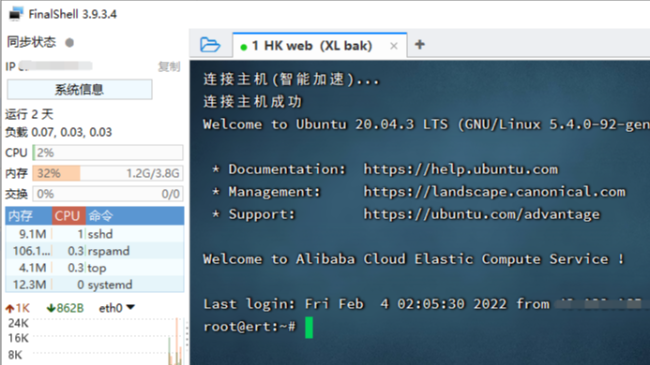Close the HK web (XL bak) tab
The width and height of the screenshot is (650, 365).
[x=394, y=46]
